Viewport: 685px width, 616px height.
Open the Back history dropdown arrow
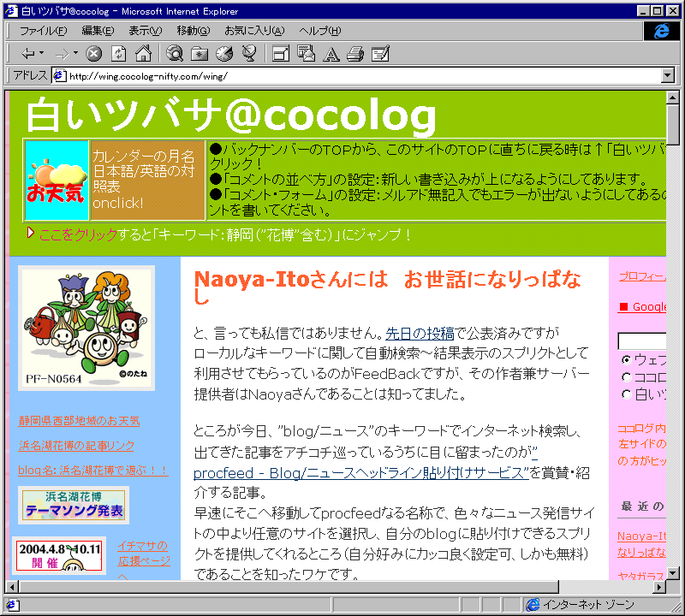coord(42,53)
